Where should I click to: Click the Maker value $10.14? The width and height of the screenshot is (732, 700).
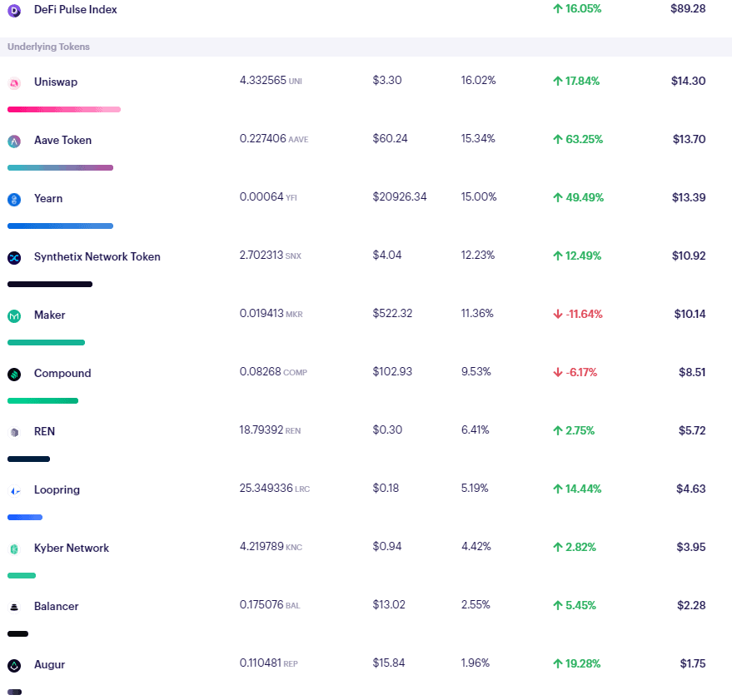pyautogui.click(x=690, y=314)
